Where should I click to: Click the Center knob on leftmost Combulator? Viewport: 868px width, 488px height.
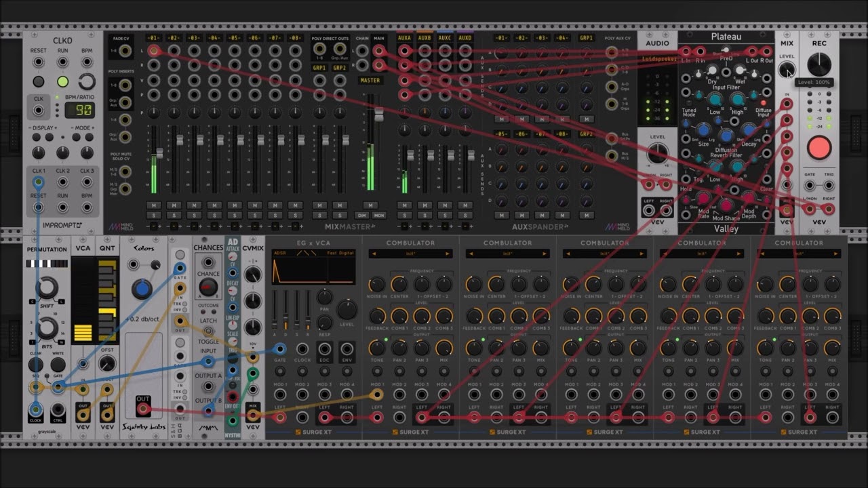click(x=400, y=283)
